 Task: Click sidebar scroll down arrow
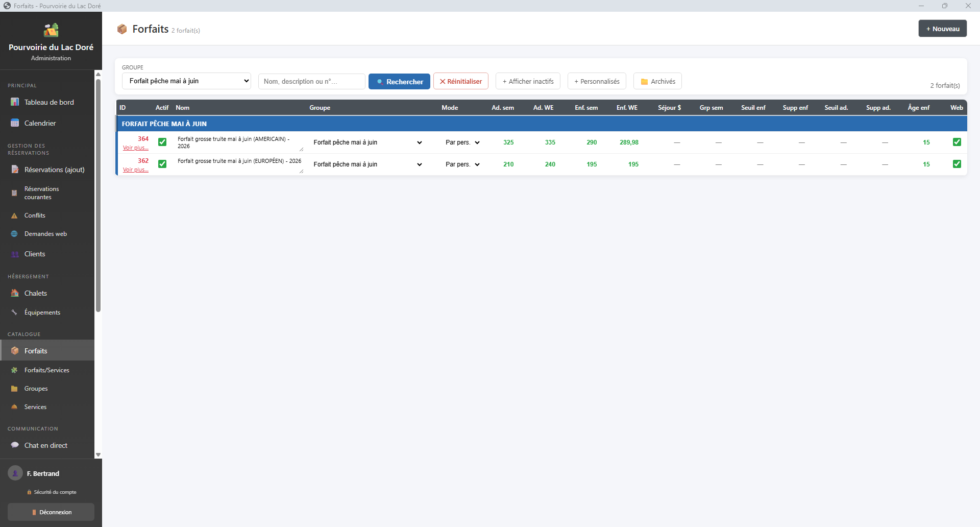98,455
